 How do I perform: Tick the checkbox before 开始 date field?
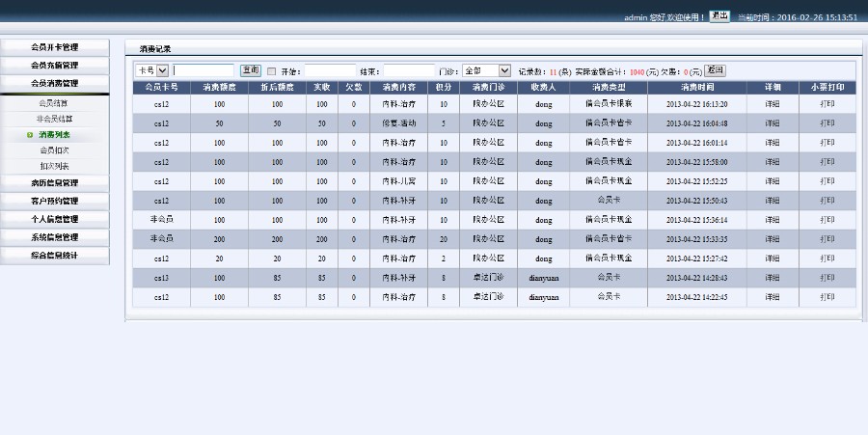(x=271, y=71)
